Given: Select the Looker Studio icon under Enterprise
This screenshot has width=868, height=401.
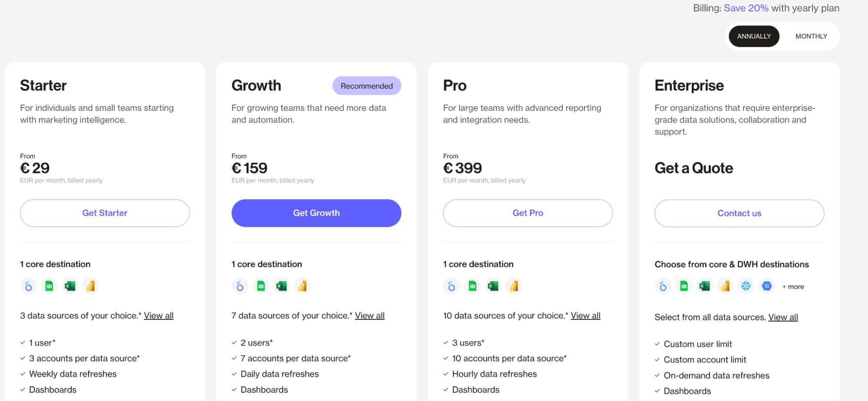Looking at the screenshot, I should (x=663, y=286).
